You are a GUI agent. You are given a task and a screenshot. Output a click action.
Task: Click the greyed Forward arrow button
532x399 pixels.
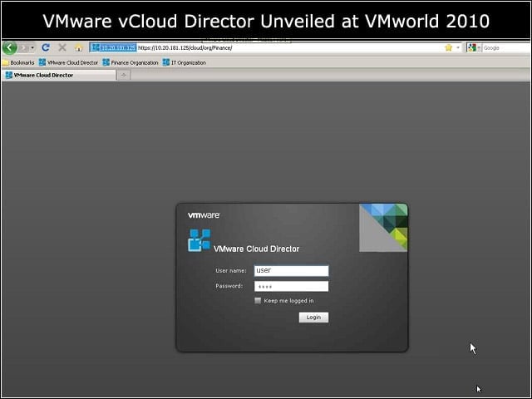coord(24,48)
